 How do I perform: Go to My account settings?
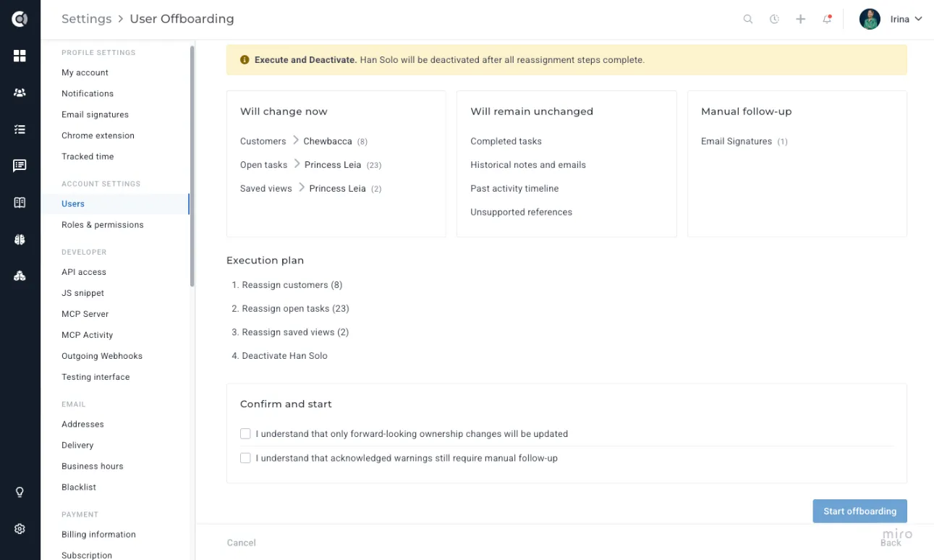point(85,72)
